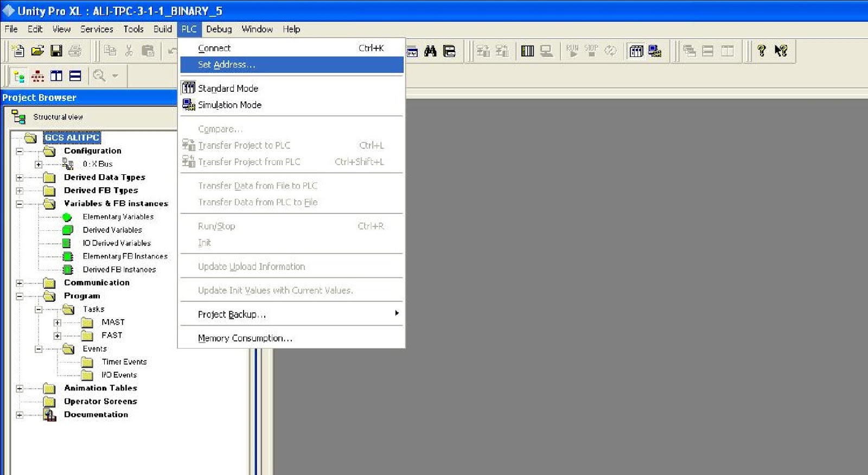Expand the Communication node
This screenshot has height=475, width=868.
tap(20, 283)
